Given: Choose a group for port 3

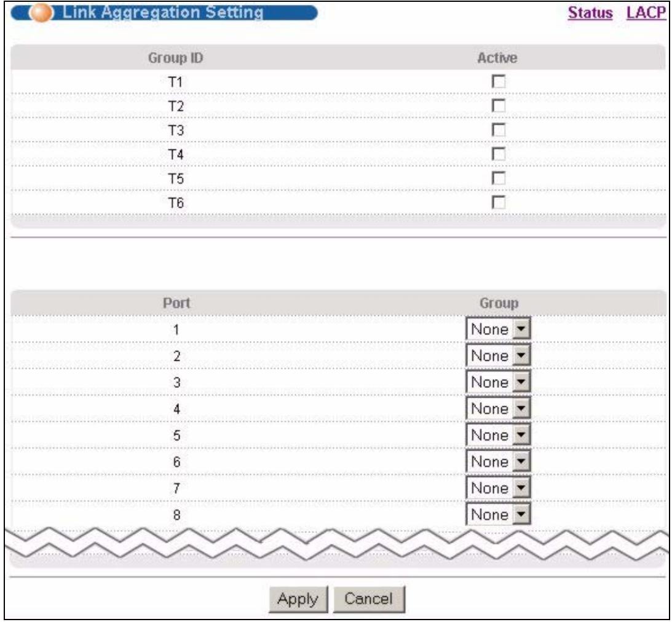Looking at the screenshot, I should coord(498,382).
